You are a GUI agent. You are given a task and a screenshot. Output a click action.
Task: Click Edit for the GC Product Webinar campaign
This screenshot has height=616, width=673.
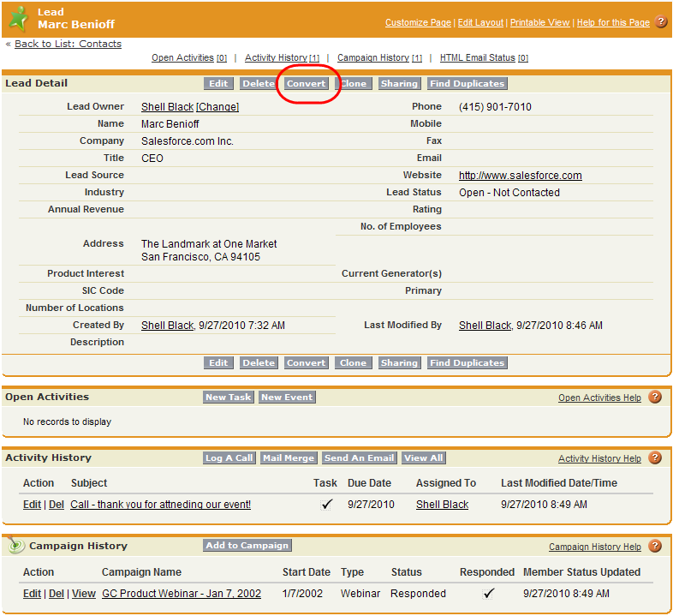[x=32, y=594]
